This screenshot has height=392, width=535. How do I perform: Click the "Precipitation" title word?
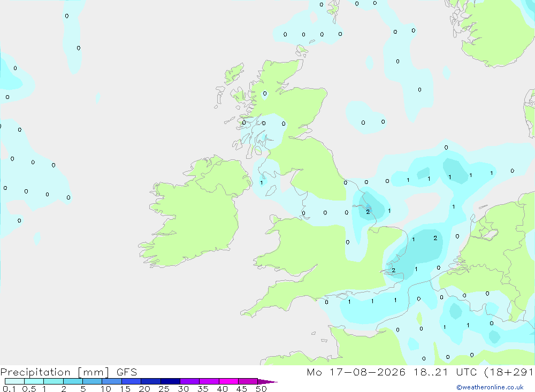point(35,372)
